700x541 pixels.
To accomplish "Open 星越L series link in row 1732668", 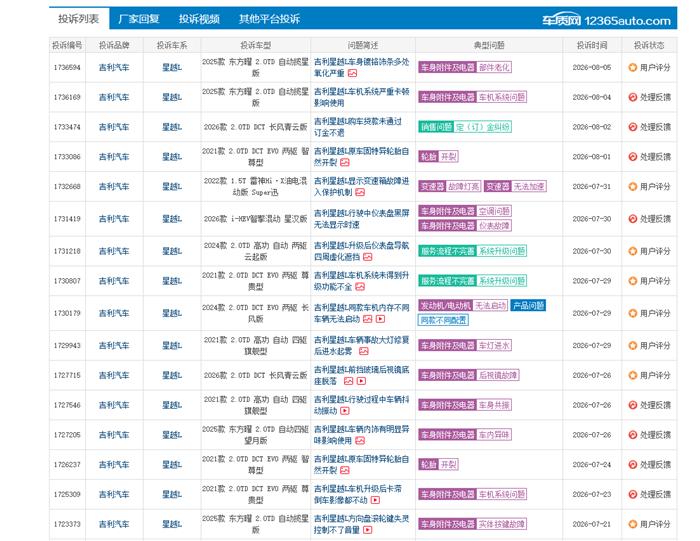I will pyautogui.click(x=172, y=187).
